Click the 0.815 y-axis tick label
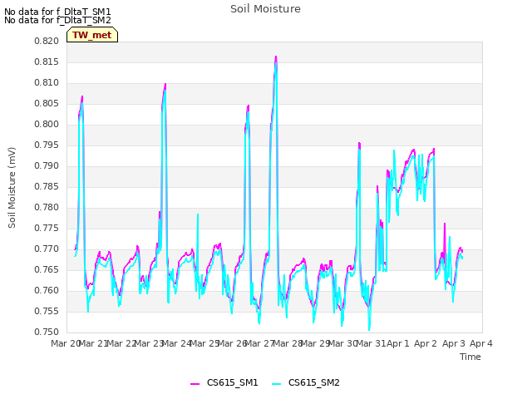Image resolution: width=532 pixels, height=399 pixels. [47, 62]
